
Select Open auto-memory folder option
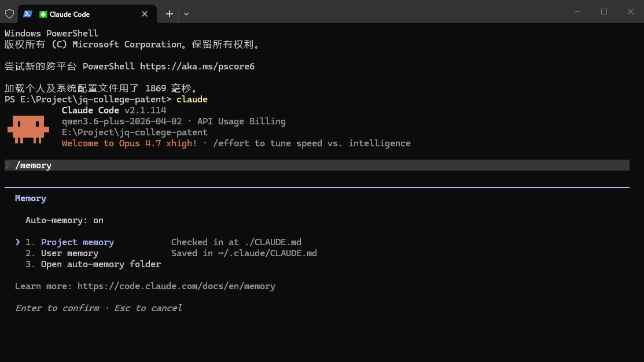(101, 264)
